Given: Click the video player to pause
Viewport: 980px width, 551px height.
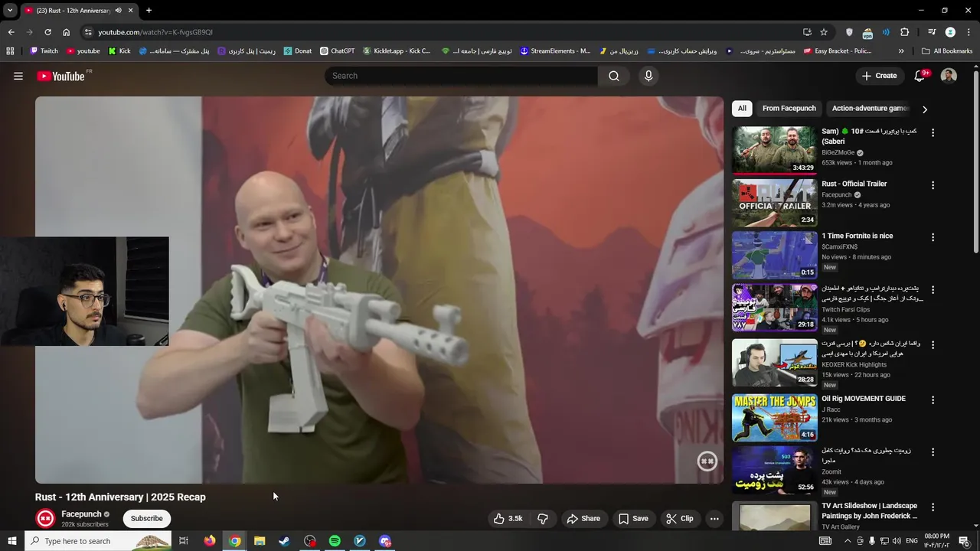Looking at the screenshot, I should [x=379, y=290].
